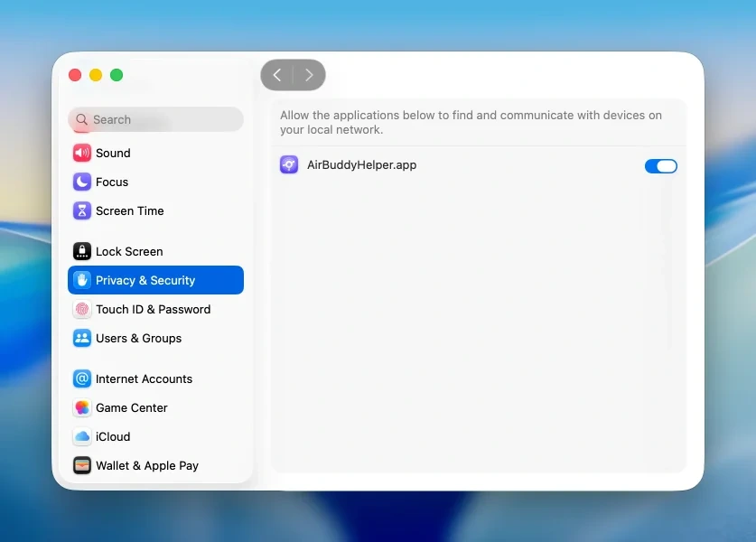Click inside the Search field

155,119
